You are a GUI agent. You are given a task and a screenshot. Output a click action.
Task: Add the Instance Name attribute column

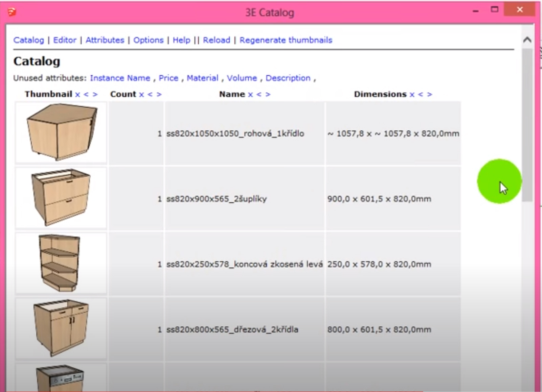120,78
